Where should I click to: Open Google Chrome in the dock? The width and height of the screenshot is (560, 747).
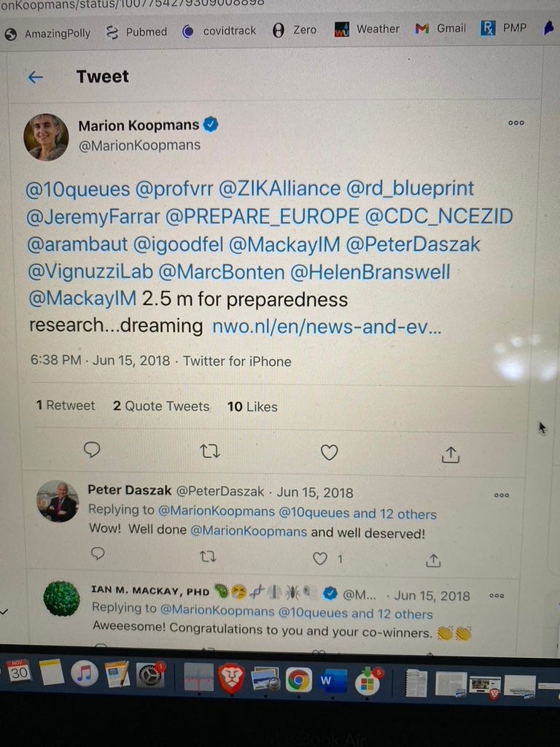click(298, 680)
